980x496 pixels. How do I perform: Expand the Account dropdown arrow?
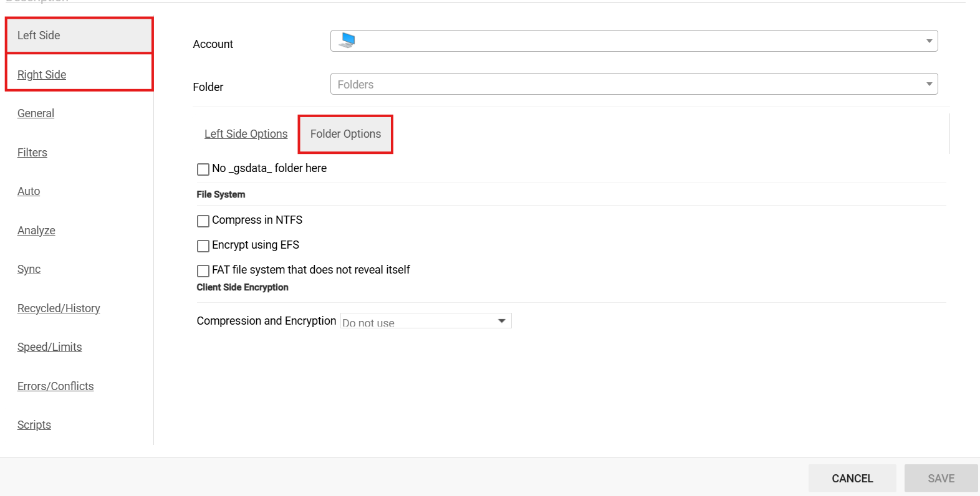point(929,41)
